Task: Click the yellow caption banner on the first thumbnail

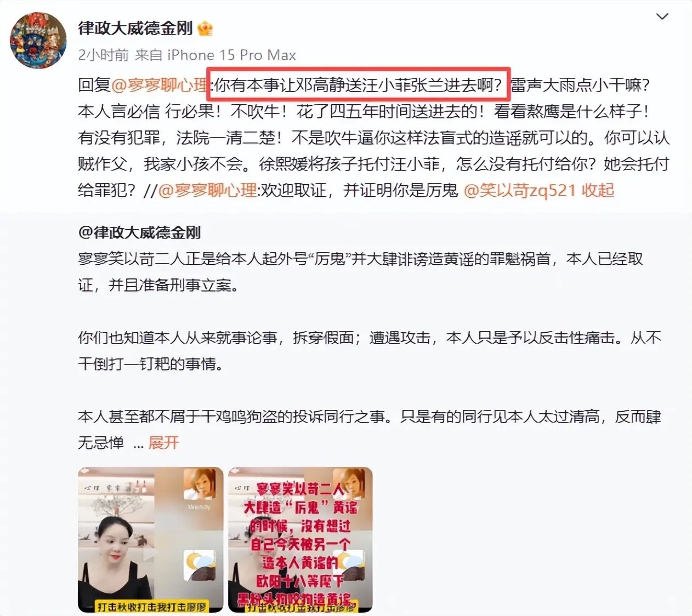Action: pyautogui.click(x=152, y=607)
